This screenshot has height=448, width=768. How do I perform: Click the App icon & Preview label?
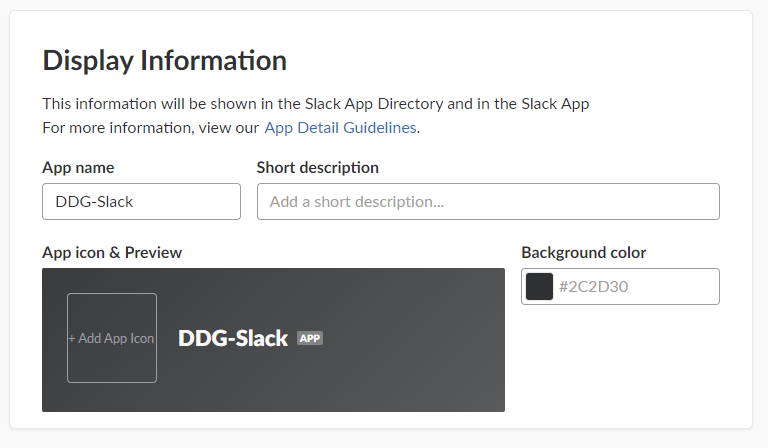[x=112, y=252]
